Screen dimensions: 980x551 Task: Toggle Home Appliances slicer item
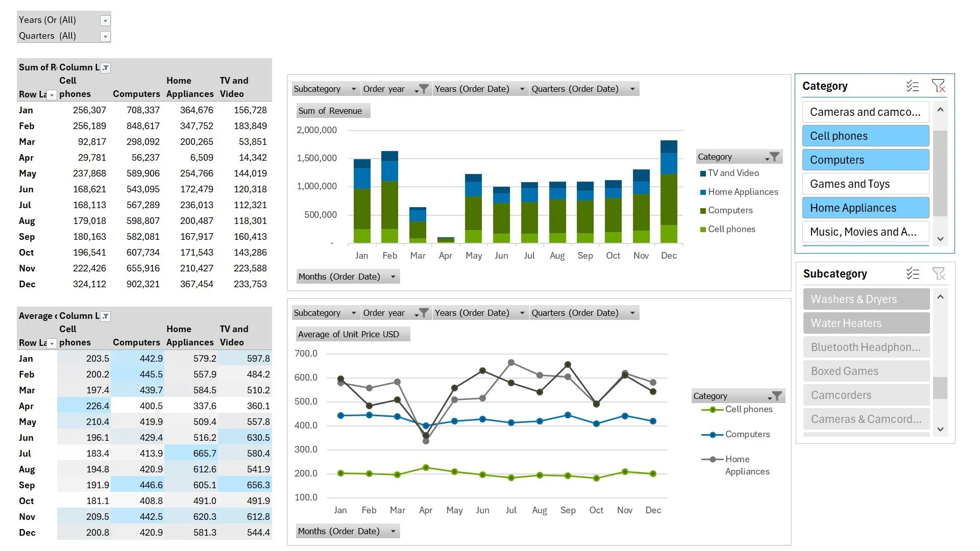point(865,208)
